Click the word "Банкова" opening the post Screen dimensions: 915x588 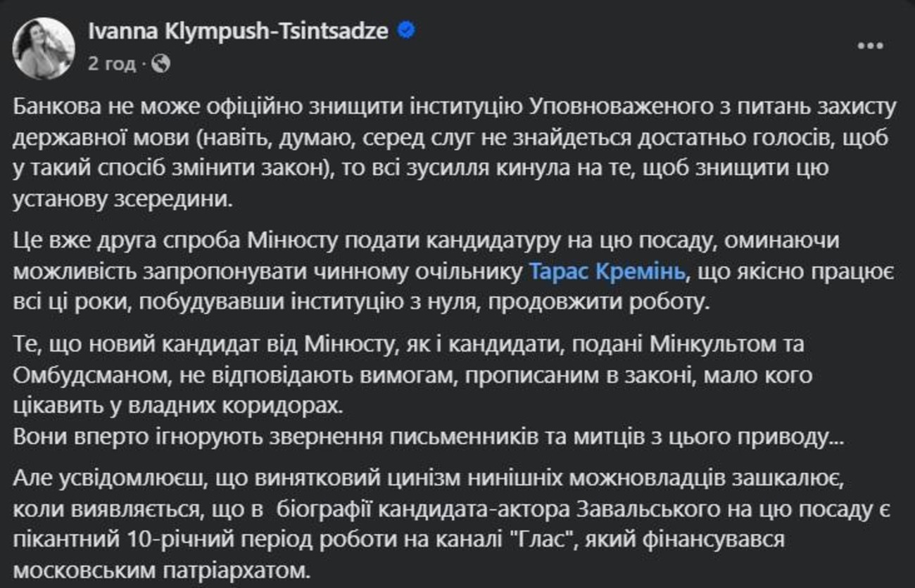coord(57,108)
